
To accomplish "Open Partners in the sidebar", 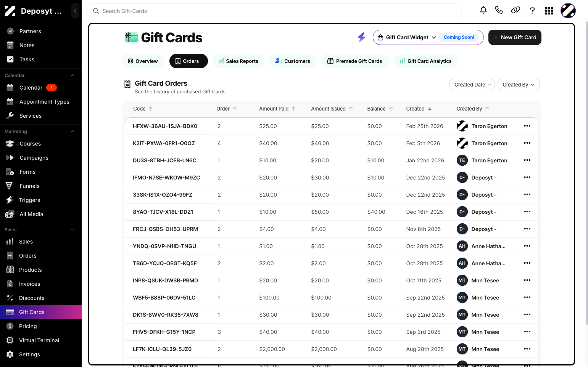I will pyautogui.click(x=30, y=31).
